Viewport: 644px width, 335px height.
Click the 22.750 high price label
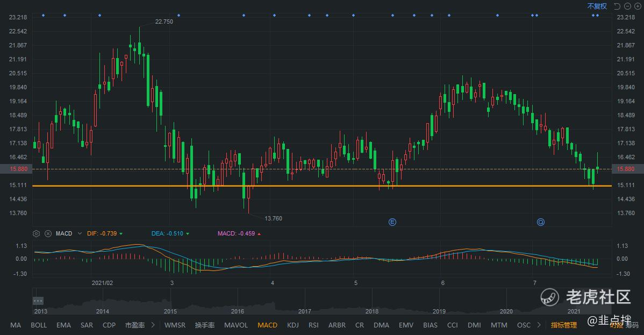pos(164,22)
